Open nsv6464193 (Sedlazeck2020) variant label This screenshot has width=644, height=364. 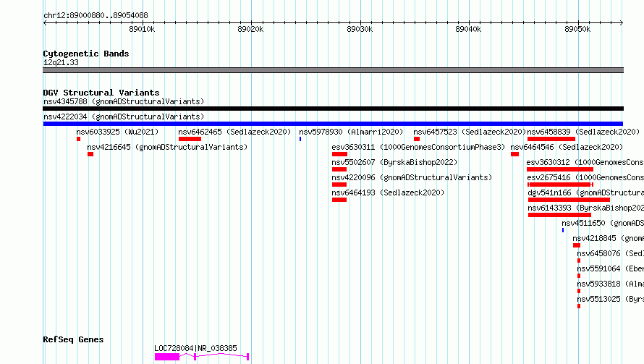(388, 192)
